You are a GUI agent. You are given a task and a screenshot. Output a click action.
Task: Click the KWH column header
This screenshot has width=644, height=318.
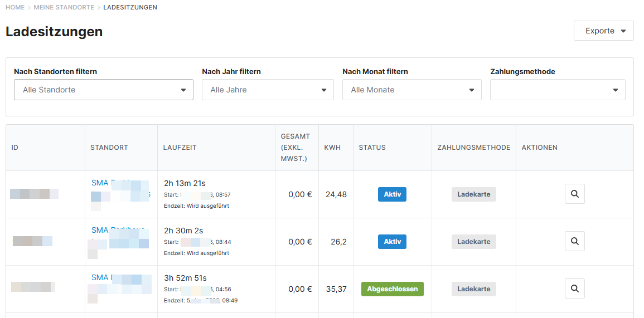(332, 148)
